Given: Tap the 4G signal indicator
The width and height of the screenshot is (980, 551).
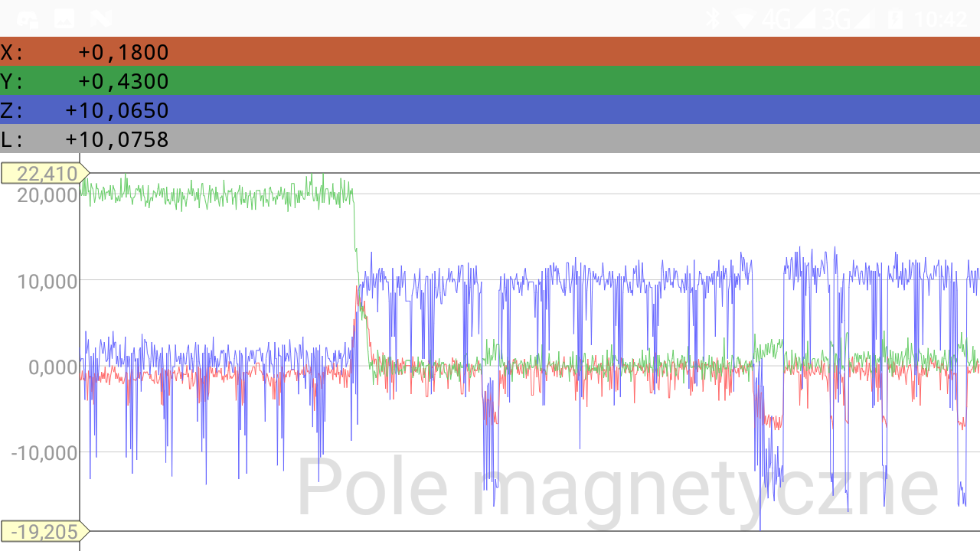Looking at the screenshot, I should 788,18.
